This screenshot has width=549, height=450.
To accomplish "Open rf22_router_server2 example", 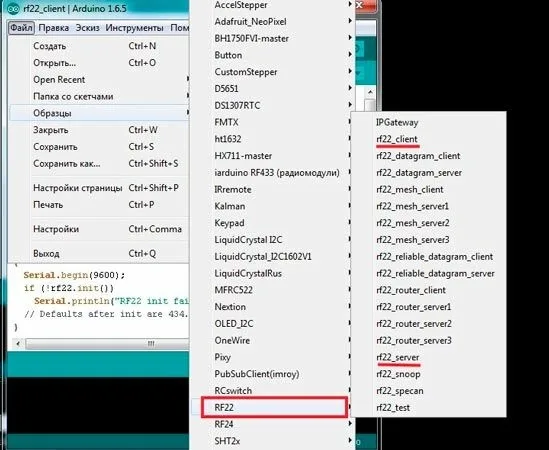I will 429,324.
